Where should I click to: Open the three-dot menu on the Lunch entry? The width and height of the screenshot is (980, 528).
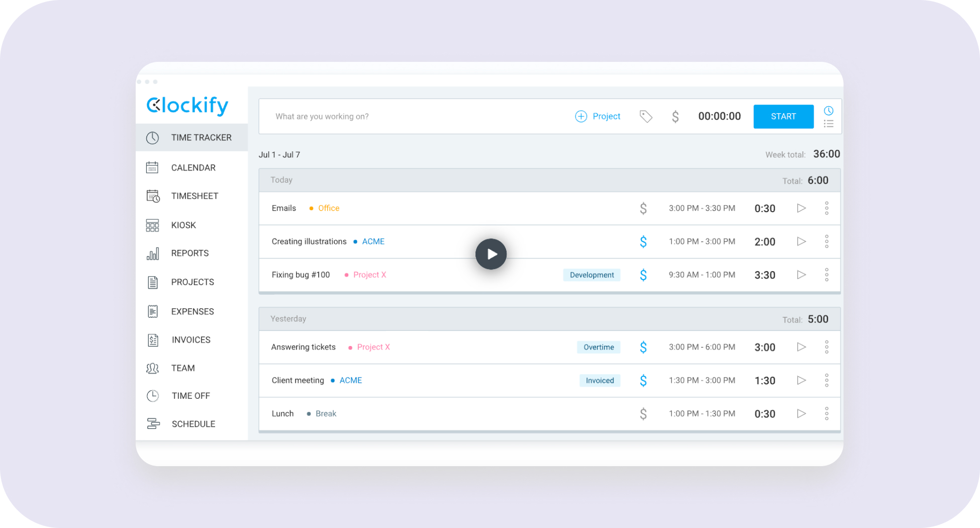click(827, 413)
